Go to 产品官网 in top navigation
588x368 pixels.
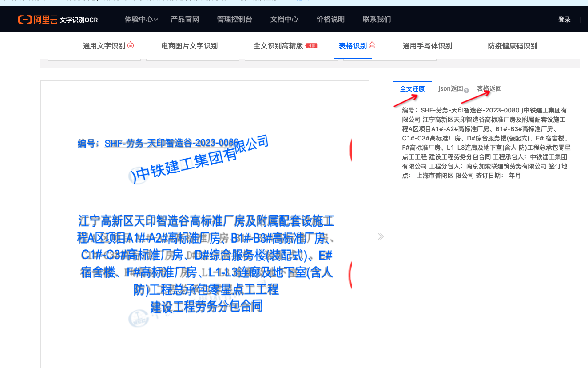pyautogui.click(x=185, y=20)
